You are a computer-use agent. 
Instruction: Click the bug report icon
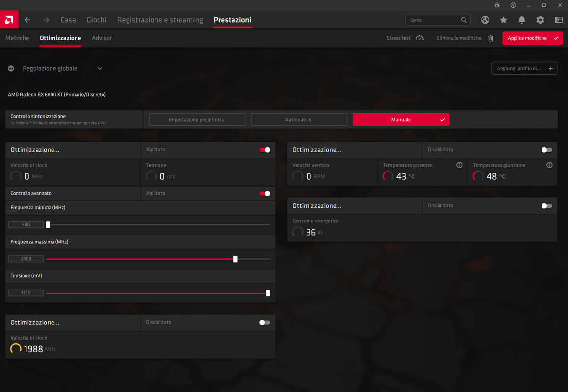tap(497, 5)
